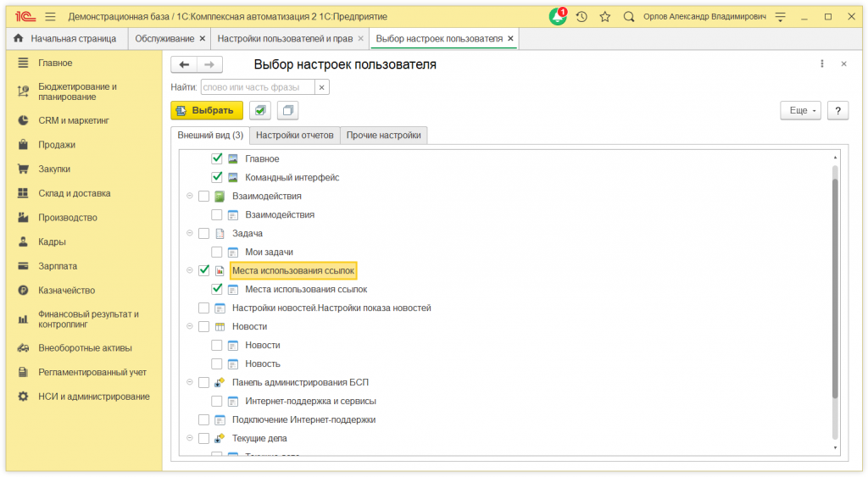Click the favorites star icon

click(x=605, y=16)
